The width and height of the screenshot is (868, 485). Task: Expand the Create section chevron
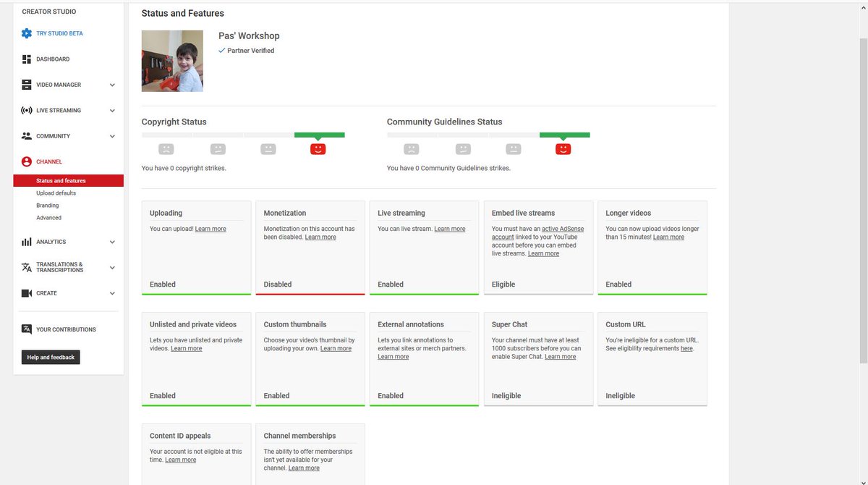(112, 293)
